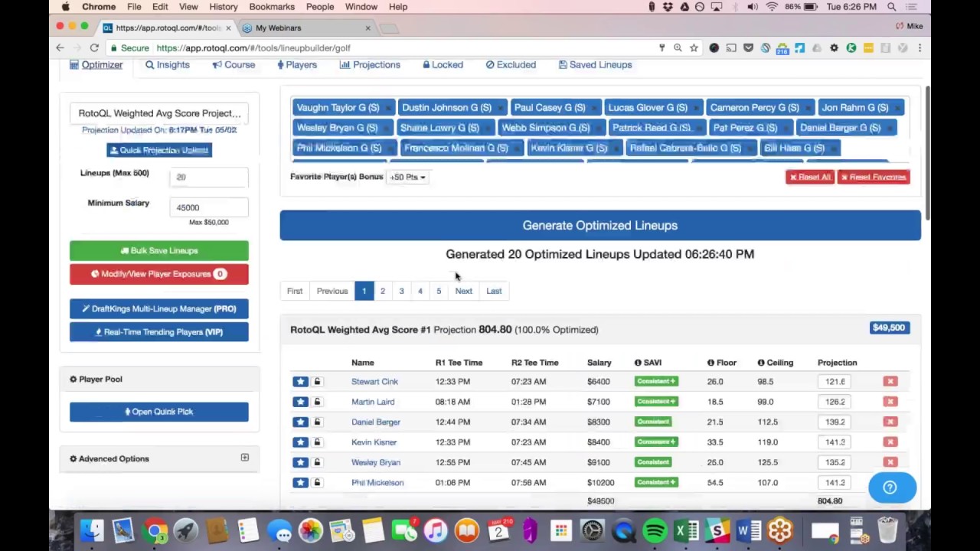Screen dimensions: 980x551
Task: Switch to Optimizer tab
Action: tap(96, 65)
